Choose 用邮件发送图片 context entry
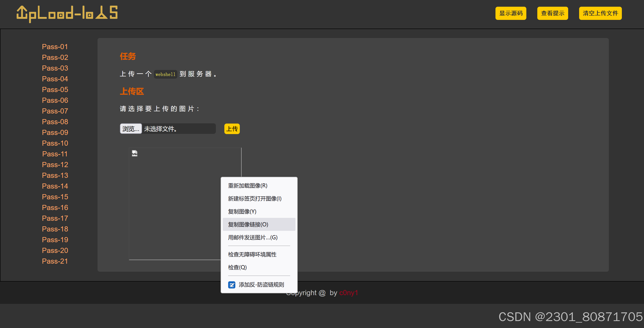The height and width of the screenshot is (328, 644). click(x=253, y=237)
